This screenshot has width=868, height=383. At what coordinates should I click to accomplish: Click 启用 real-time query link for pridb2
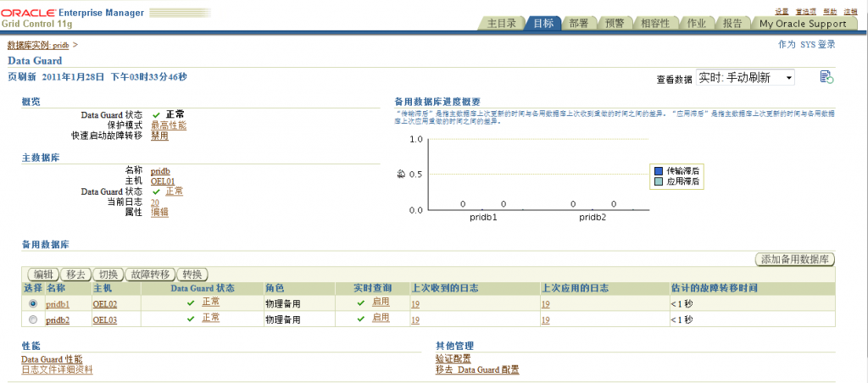(x=381, y=318)
